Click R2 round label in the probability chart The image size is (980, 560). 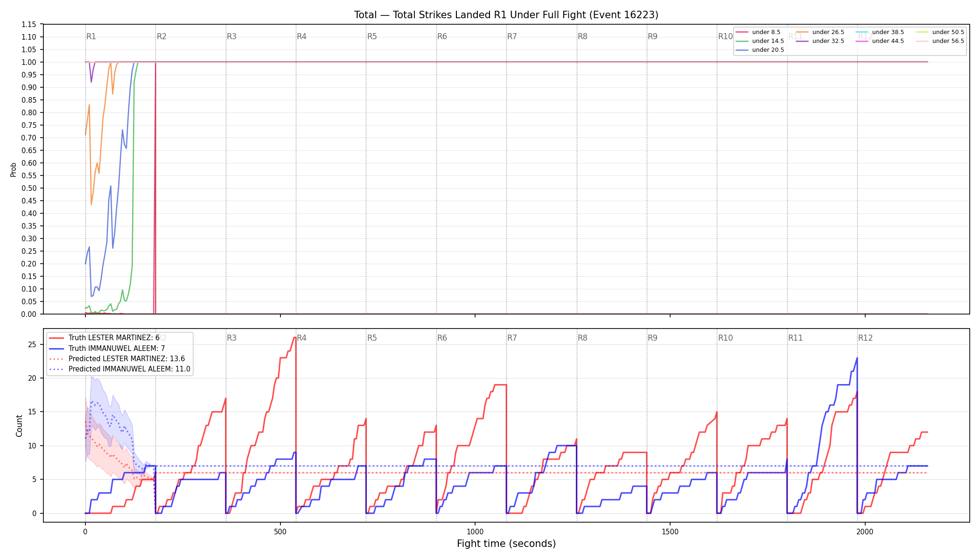pos(161,36)
